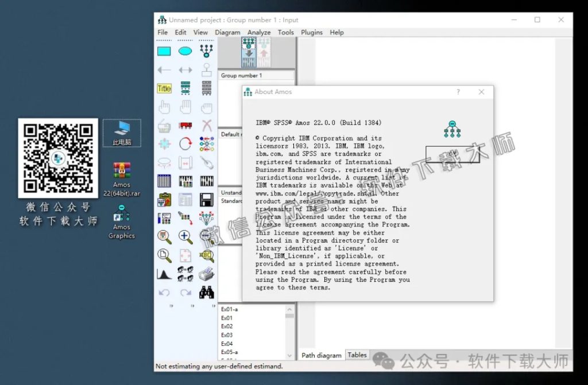Viewport: 588px width, 385px height.
Task: Choose the copy machine duplicate tool
Action: [164, 126]
